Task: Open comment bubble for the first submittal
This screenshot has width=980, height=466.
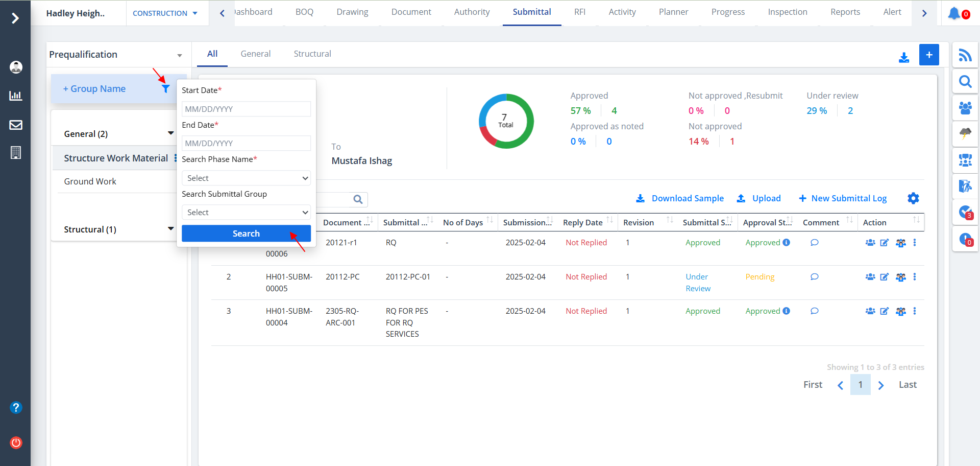Action: click(814, 243)
